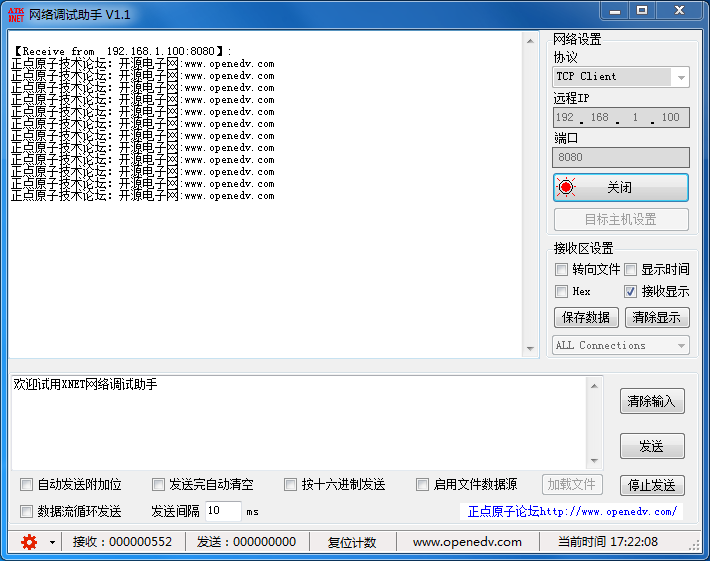Click the Receive from 192.168.1.100:8080 line
This screenshot has width=710, height=561.
[x=122, y=51]
